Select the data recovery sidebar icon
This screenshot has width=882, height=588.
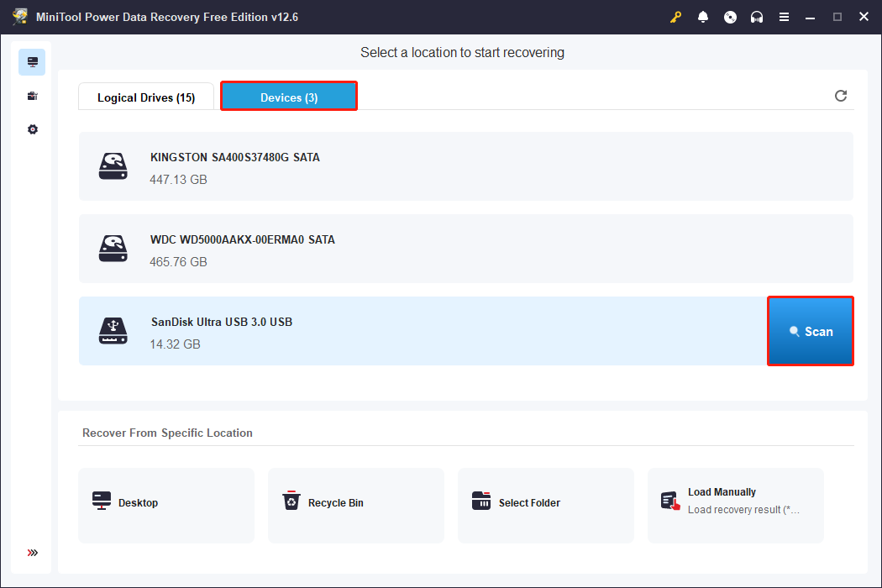tap(32, 61)
